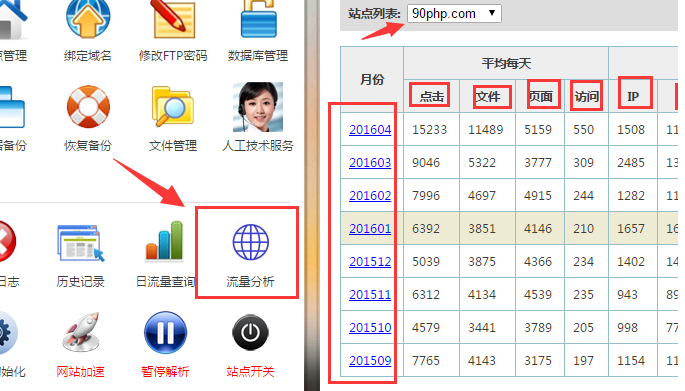Image resolution: width=685 pixels, height=391 pixels.
Task: Open the 绑定域名 bind domain icon
Action: click(88, 18)
